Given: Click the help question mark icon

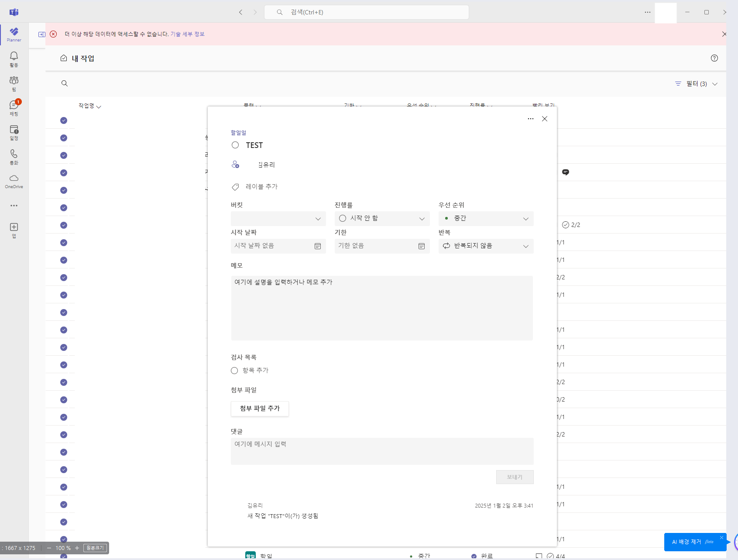Looking at the screenshot, I should point(714,58).
